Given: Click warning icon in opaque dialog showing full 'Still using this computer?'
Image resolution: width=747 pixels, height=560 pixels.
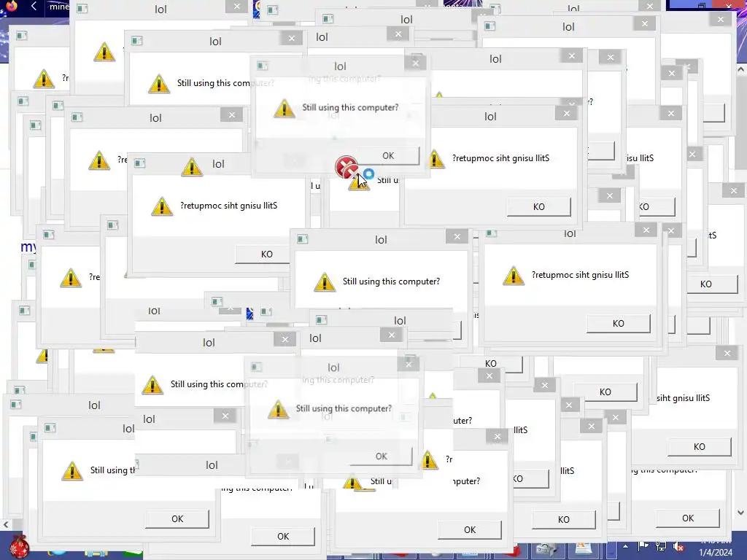Looking at the screenshot, I should (325, 282).
